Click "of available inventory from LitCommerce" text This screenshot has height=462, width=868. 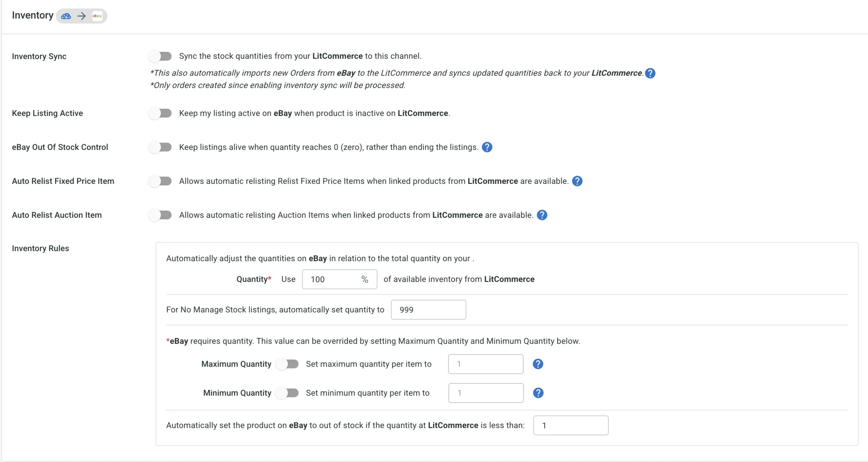(x=459, y=279)
